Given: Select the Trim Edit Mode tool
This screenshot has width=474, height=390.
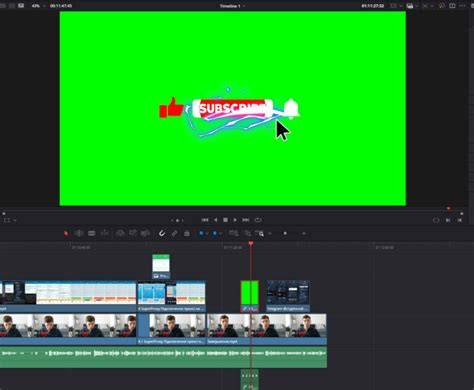Looking at the screenshot, I should pos(79,233).
